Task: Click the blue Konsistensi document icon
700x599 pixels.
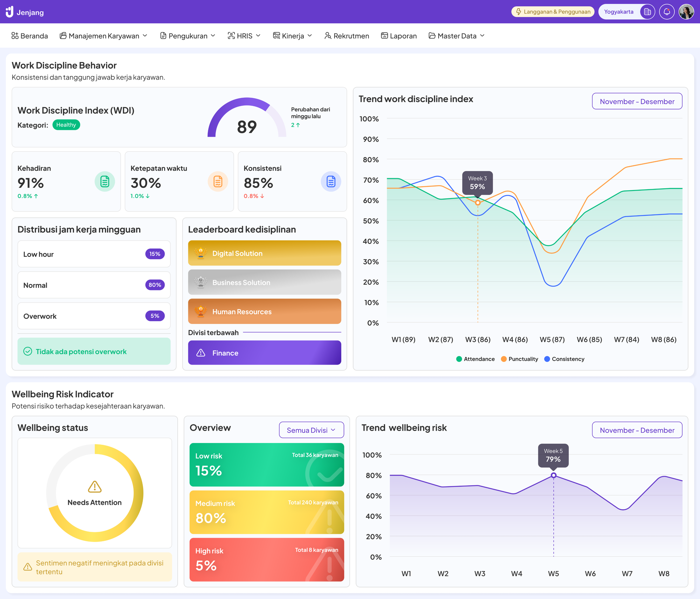Action: (331, 182)
